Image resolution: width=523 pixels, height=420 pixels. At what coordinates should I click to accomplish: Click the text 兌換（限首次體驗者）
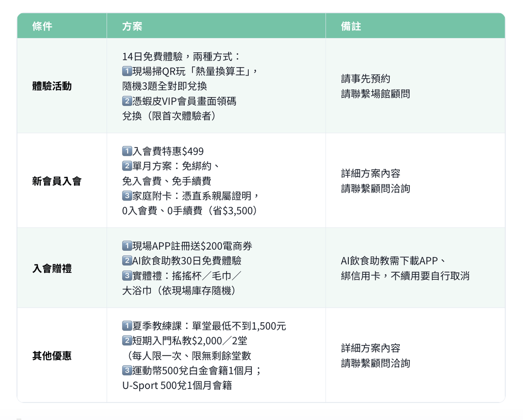pyautogui.click(x=169, y=116)
